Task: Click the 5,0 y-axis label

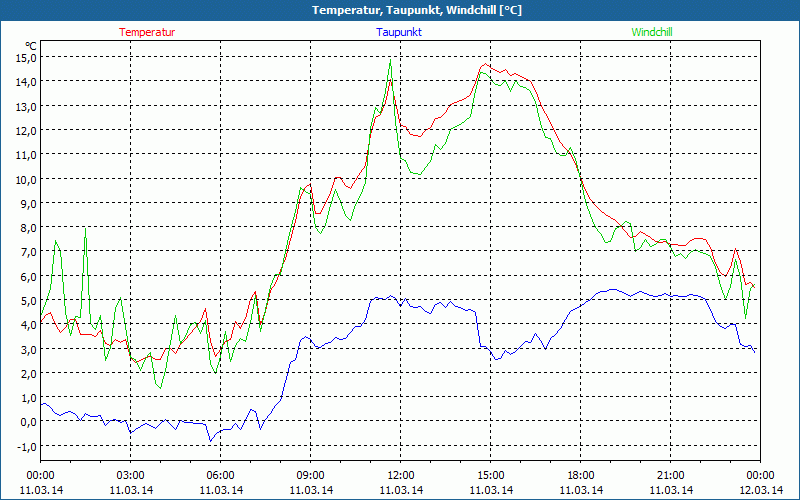Action: [x=28, y=301]
